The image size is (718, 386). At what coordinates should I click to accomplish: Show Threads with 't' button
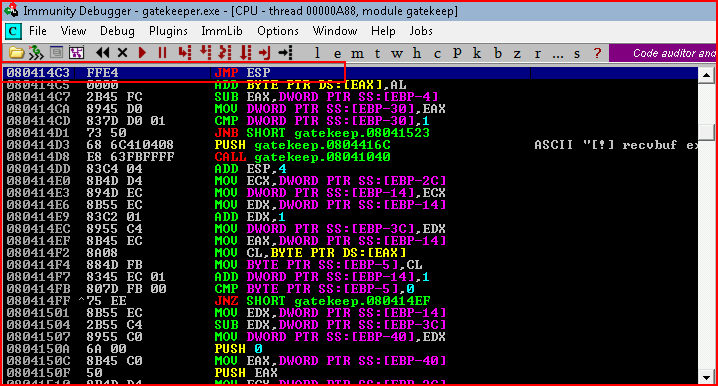(377, 54)
